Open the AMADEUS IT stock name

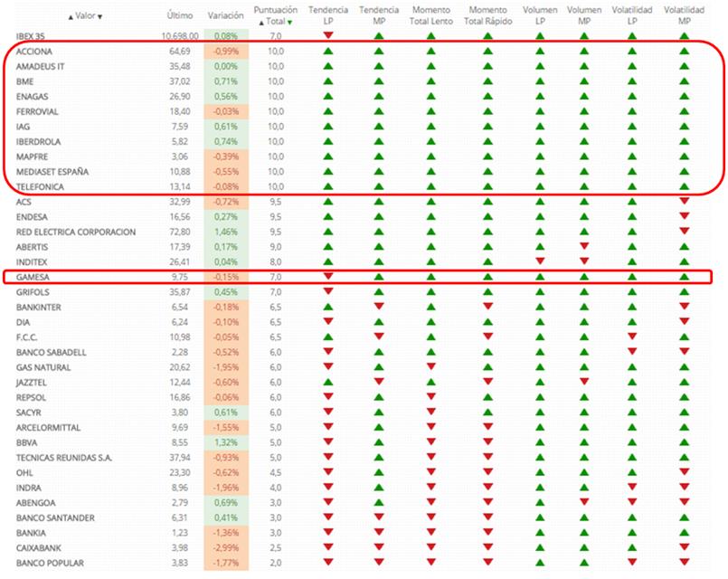(x=41, y=66)
